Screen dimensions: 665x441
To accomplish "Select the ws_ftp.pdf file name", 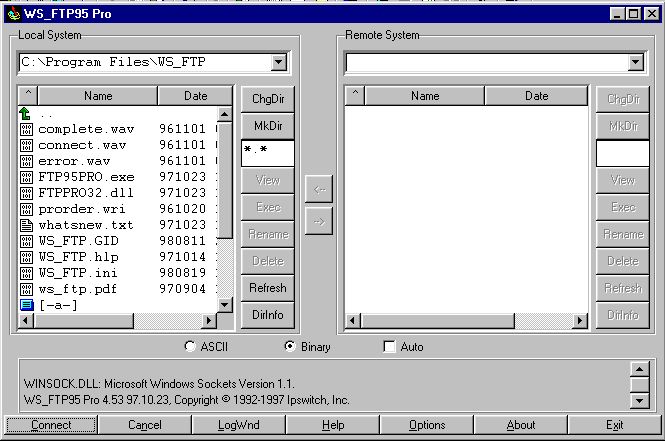I will click(x=77, y=289).
